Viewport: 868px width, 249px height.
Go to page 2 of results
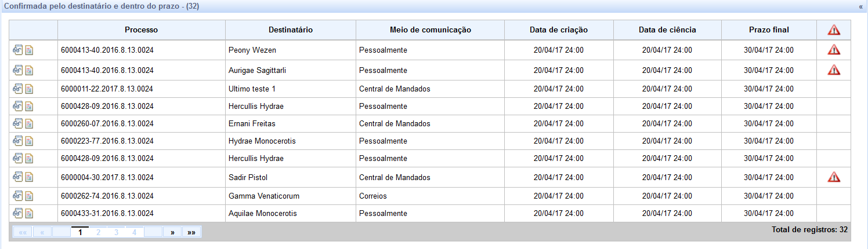click(99, 232)
